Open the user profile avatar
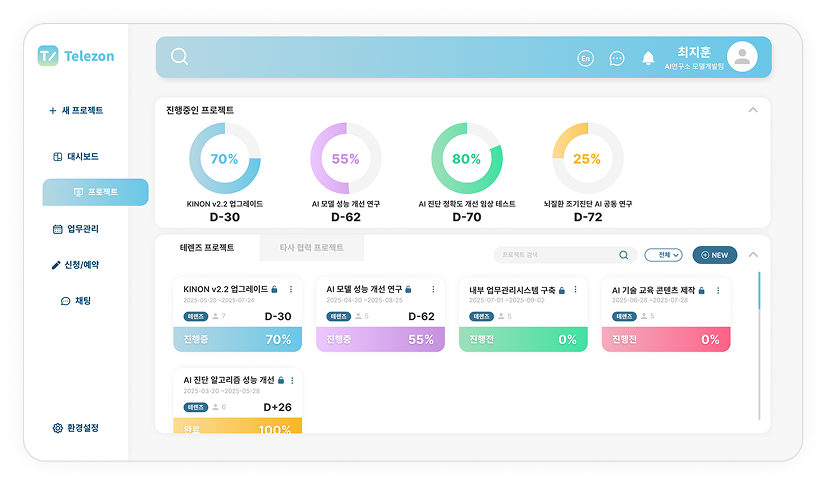This screenshot has height=485, width=826. (x=742, y=56)
